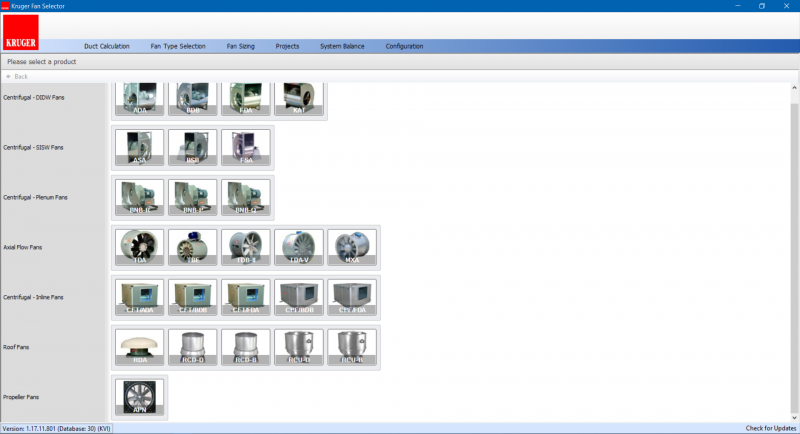Select the ADA centrifugal DIDW fan
Screen dimensions: 800x434
139,99
